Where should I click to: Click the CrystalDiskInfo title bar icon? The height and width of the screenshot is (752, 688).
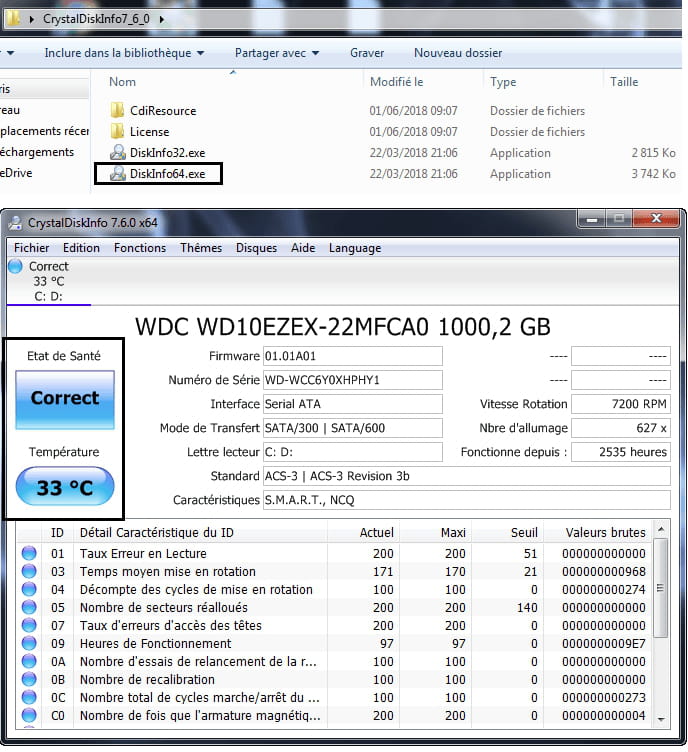pyautogui.click(x=15, y=223)
